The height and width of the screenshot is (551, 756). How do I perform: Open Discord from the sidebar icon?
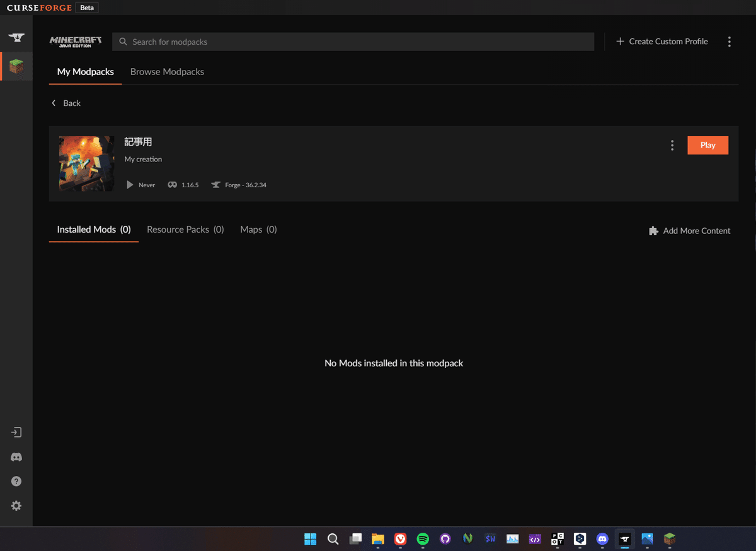pyautogui.click(x=16, y=456)
